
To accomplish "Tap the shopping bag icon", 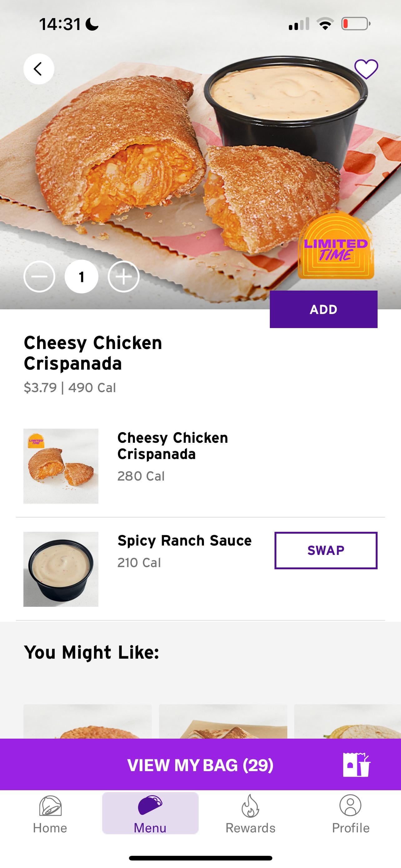I will click(x=357, y=765).
